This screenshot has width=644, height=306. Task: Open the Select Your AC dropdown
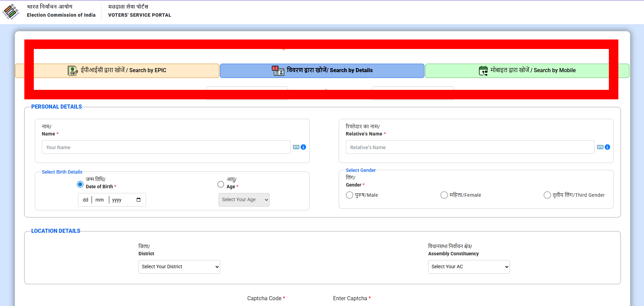[x=469, y=267]
